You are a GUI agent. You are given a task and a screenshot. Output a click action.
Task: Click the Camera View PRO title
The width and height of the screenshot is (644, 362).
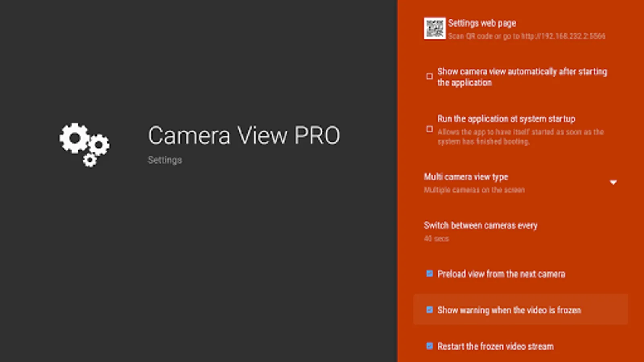point(244,135)
